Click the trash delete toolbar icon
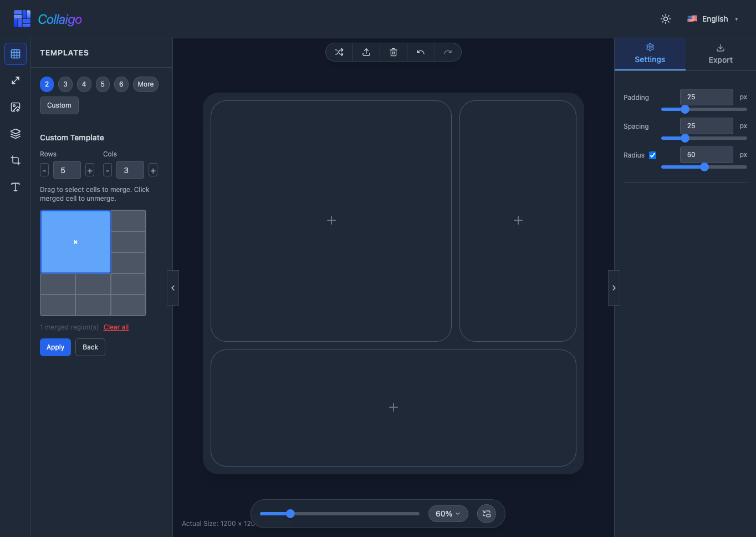This screenshot has width=756, height=537. 394,52
